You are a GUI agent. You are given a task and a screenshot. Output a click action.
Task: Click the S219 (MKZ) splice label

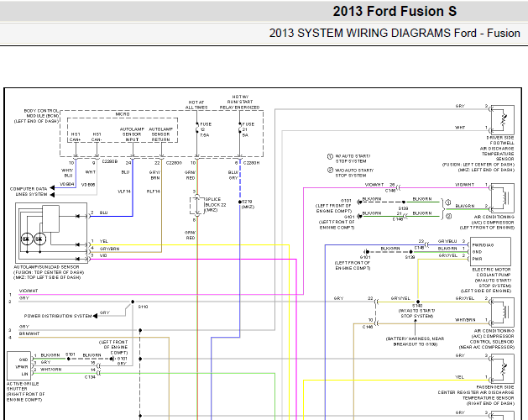[x=248, y=204]
